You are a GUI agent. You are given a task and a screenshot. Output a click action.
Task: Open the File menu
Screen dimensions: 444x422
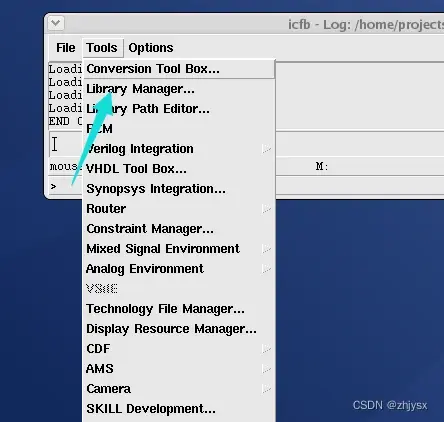(x=65, y=48)
